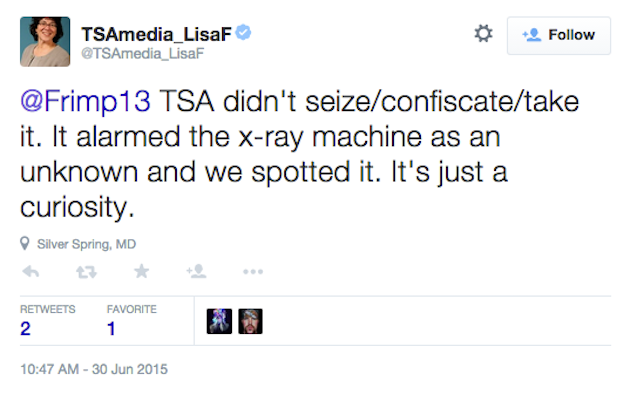Click the TSAmedia_LisaF display name

point(156,34)
